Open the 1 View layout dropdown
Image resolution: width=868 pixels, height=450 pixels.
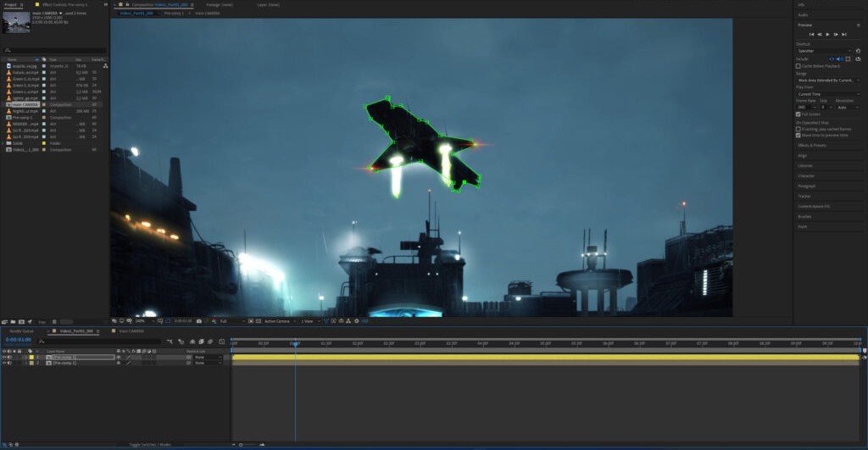coord(310,321)
